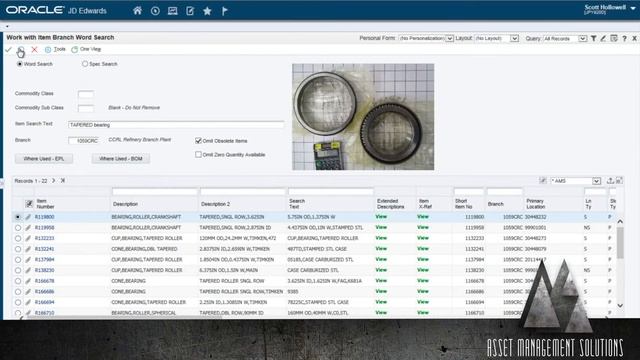Click the grid format icon left of AMS dropdown
Screen dimensions: 640x360
[542, 180]
